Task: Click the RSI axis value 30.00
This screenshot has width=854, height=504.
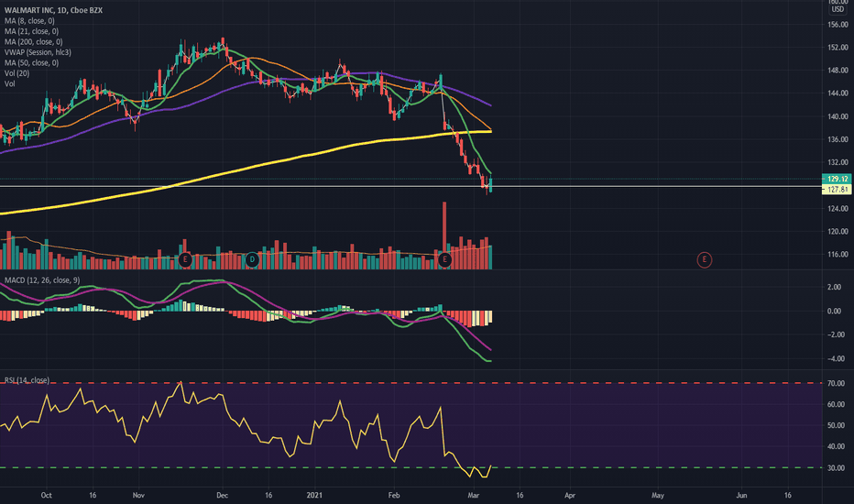Action: tap(836, 468)
